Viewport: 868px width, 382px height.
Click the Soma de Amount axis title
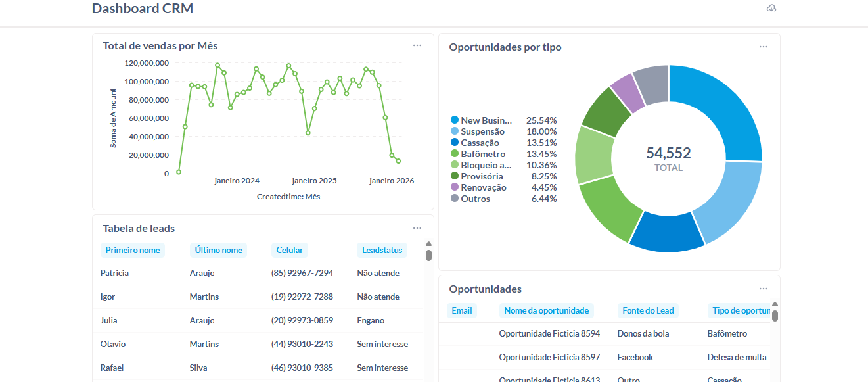click(x=113, y=118)
